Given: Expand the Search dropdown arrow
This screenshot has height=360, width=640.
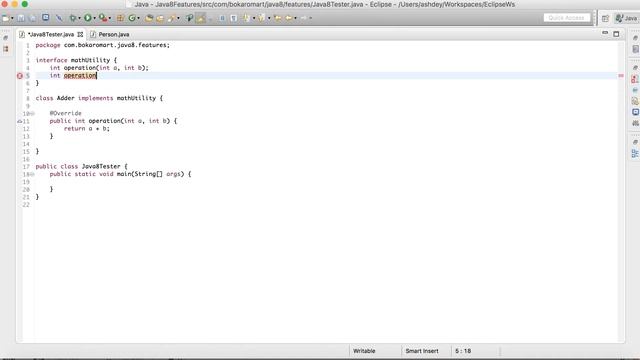Looking at the screenshot, I should [x=178, y=18].
